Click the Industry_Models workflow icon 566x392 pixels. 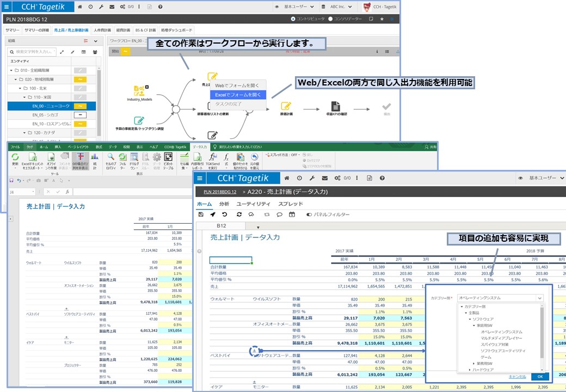click(139, 91)
